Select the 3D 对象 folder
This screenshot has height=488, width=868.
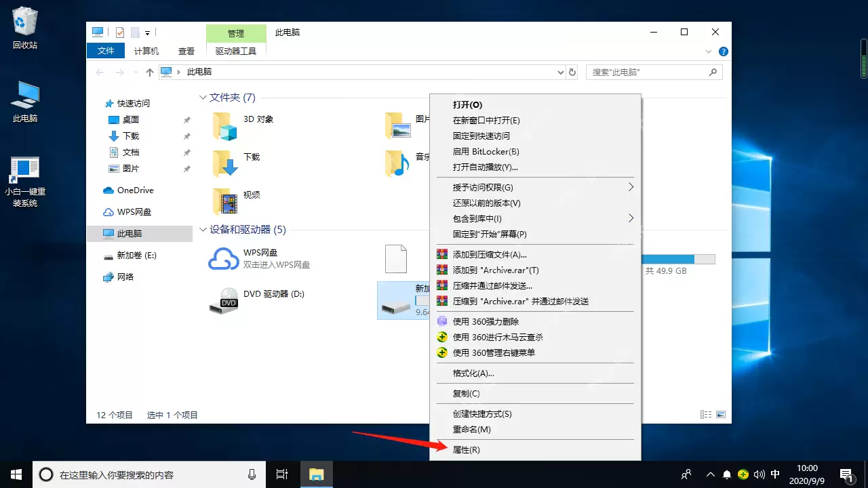[257, 119]
